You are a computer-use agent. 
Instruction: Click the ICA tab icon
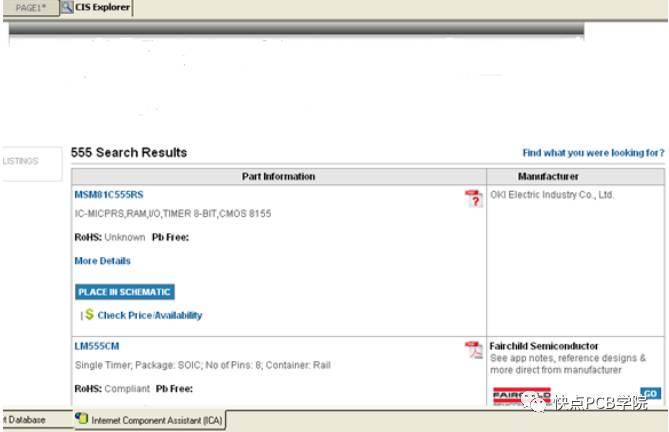coord(81,418)
